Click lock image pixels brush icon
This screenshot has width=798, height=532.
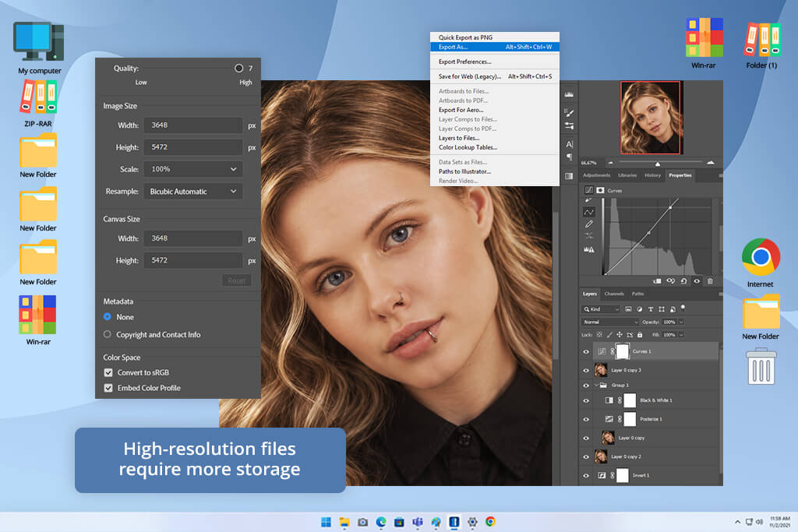pyautogui.click(x=609, y=335)
